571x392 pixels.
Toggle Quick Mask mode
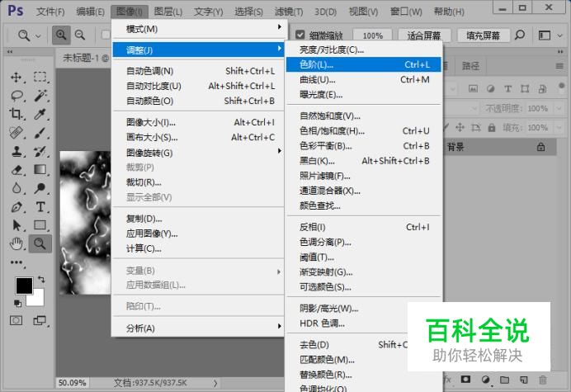pos(16,320)
